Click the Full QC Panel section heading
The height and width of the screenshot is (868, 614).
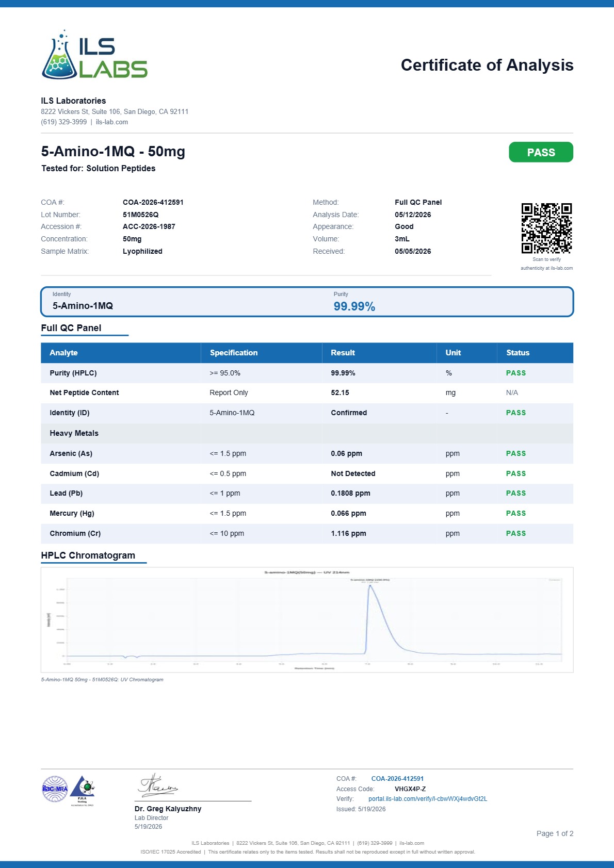click(71, 328)
